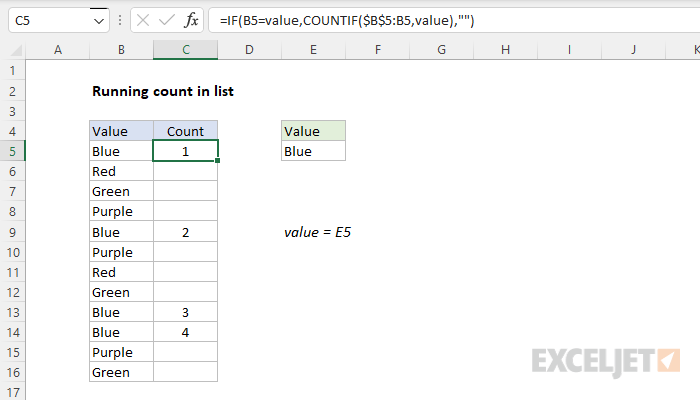Select column F header
Image resolution: width=700 pixels, height=400 pixels.
pos(378,50)
